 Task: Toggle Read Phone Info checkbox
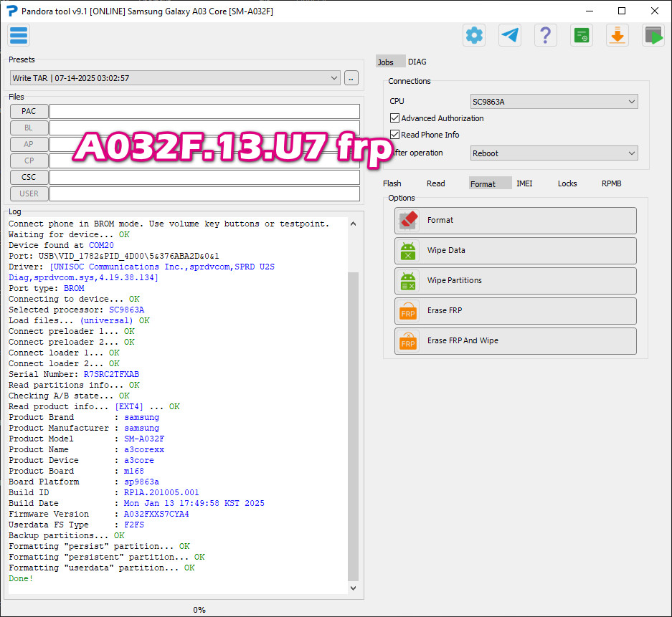[394, 135]
